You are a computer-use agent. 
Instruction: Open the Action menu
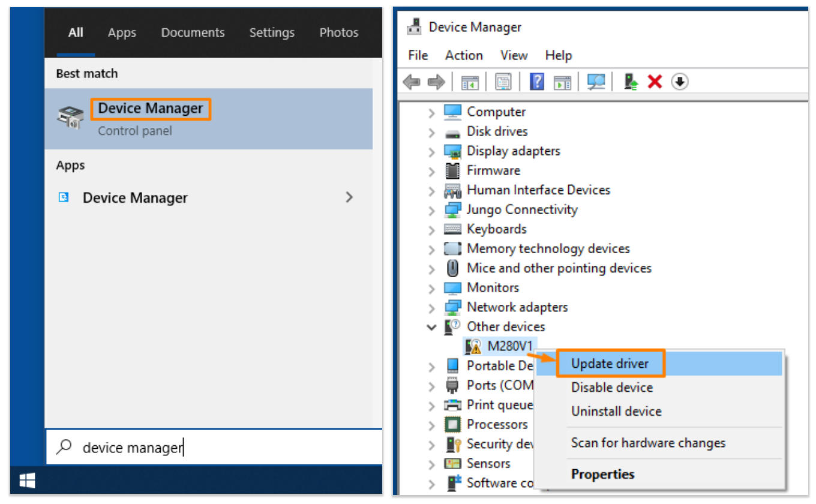(463, 55)
